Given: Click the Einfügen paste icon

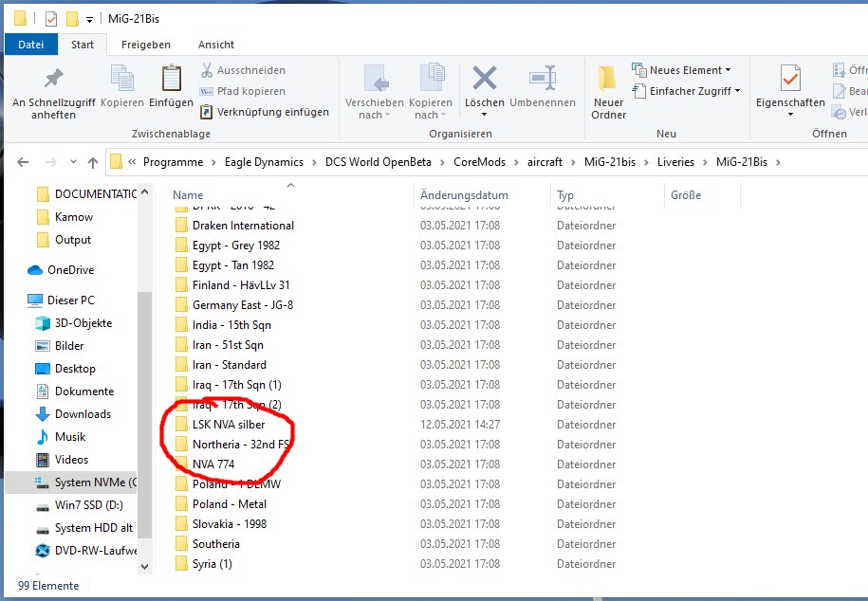Looking at the screenshot, I should coord(171,78).
